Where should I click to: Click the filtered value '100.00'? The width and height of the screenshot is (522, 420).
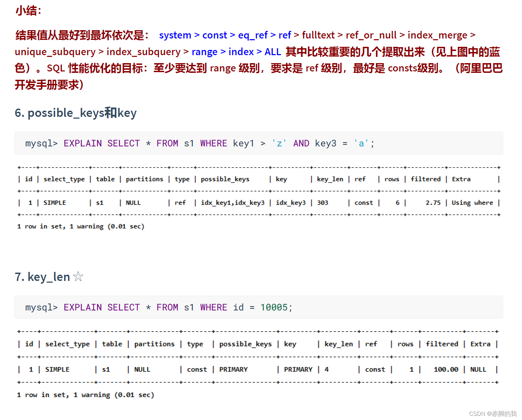[x=446, y=369]
